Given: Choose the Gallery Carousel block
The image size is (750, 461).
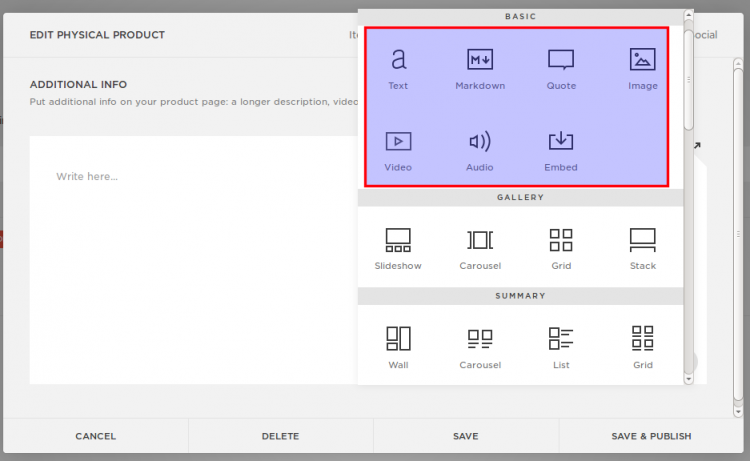Looking at the screenshot, I should click(x=480, y=249).
